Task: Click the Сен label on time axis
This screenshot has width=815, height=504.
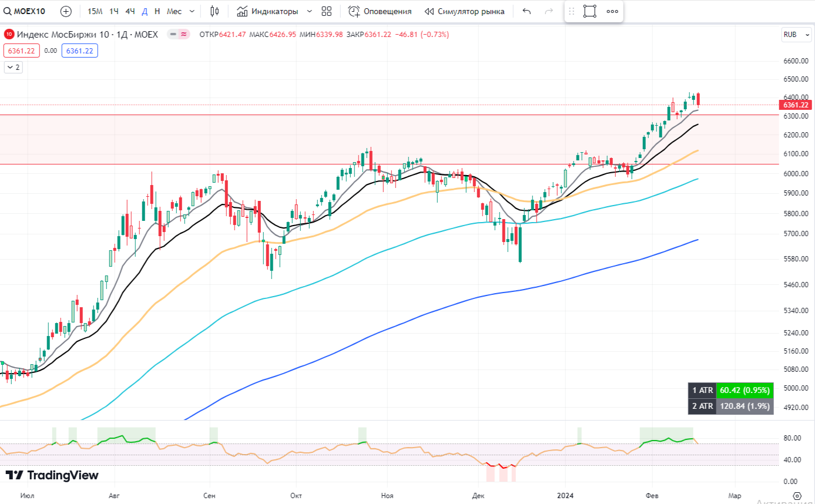Action: click(x=209, y=496)
